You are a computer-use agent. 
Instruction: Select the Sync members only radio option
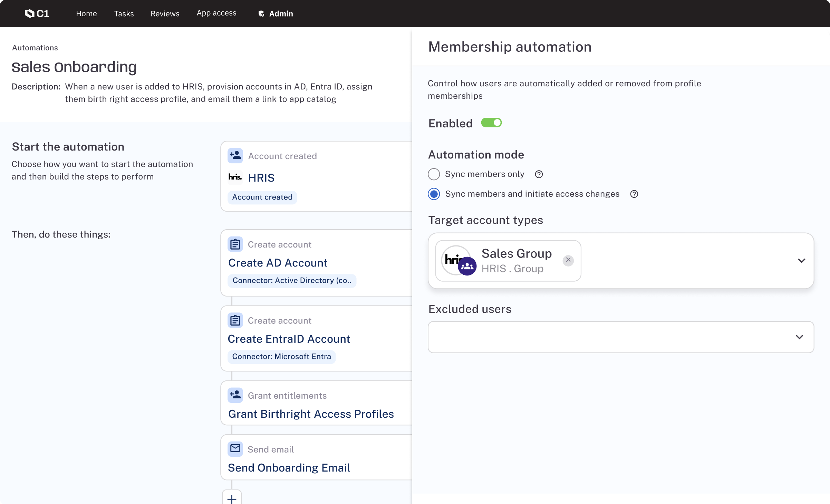pos(434,174)
